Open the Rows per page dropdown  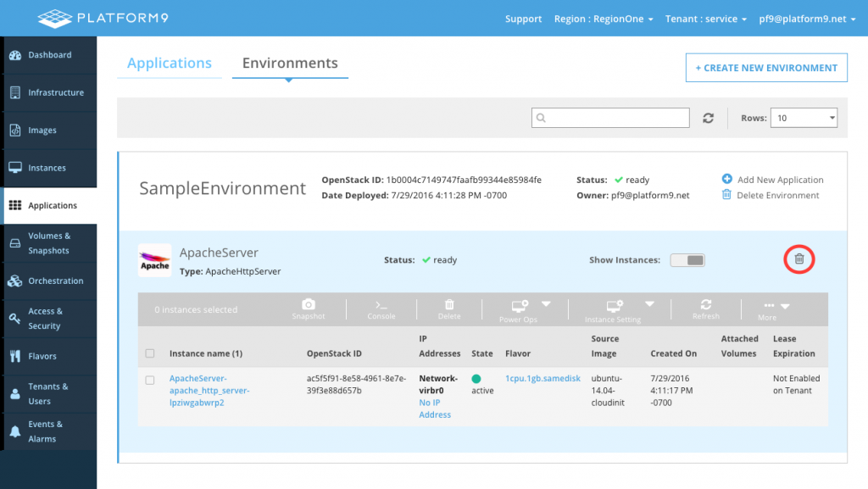(803, 119)
